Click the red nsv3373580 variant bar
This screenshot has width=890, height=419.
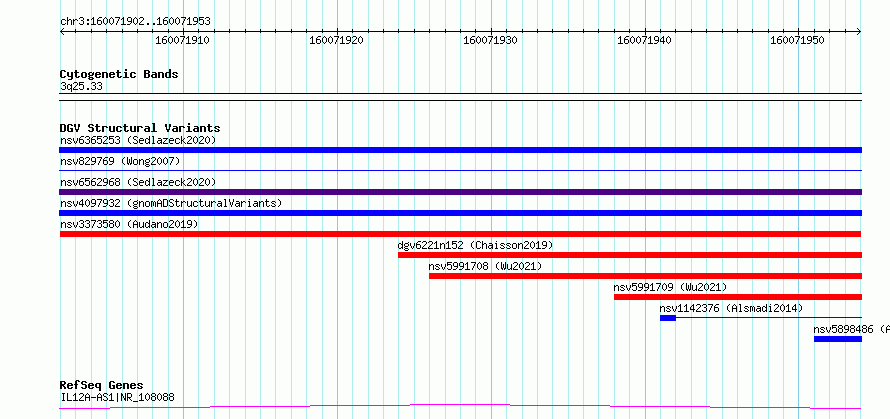(460, 234)
